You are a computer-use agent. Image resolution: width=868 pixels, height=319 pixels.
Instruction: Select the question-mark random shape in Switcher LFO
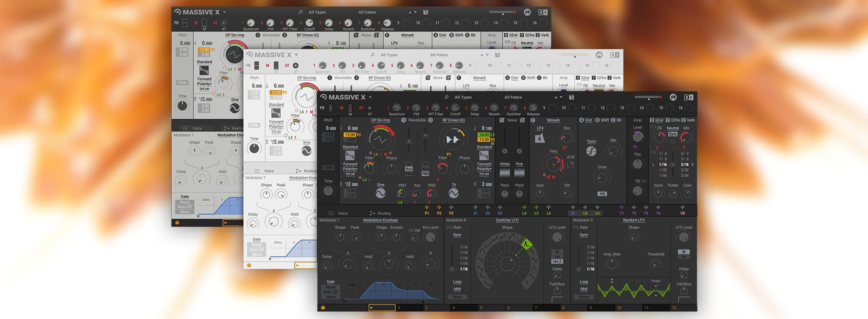point(527,283)
